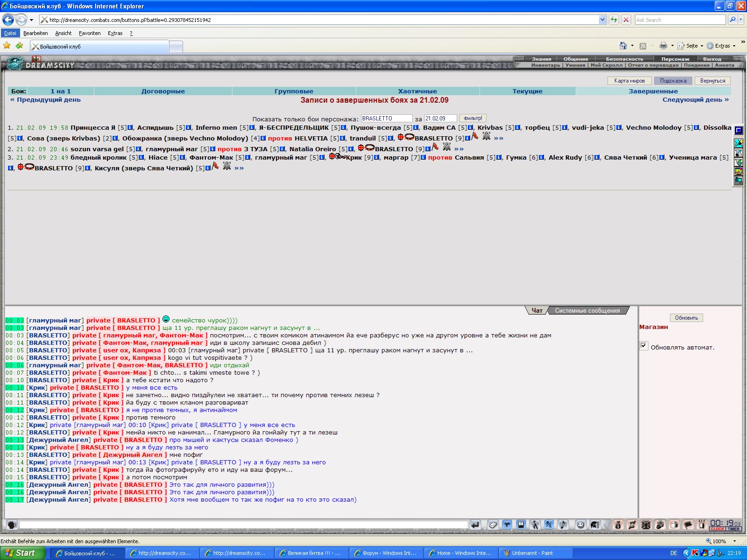The image size is (747, 560).
Task: Click the blue square icon in side strip
Action: coord(739,130)
